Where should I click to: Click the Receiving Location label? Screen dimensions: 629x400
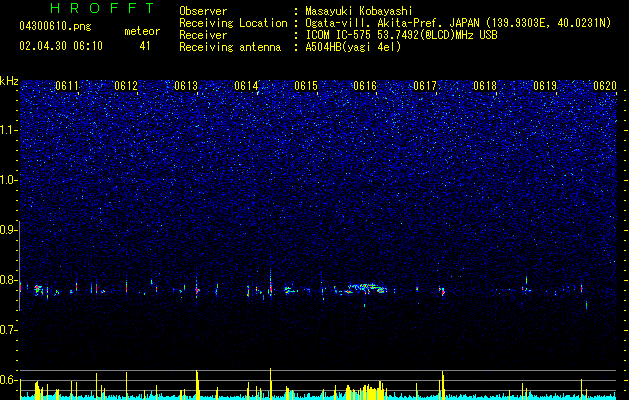tap(233, 23)
